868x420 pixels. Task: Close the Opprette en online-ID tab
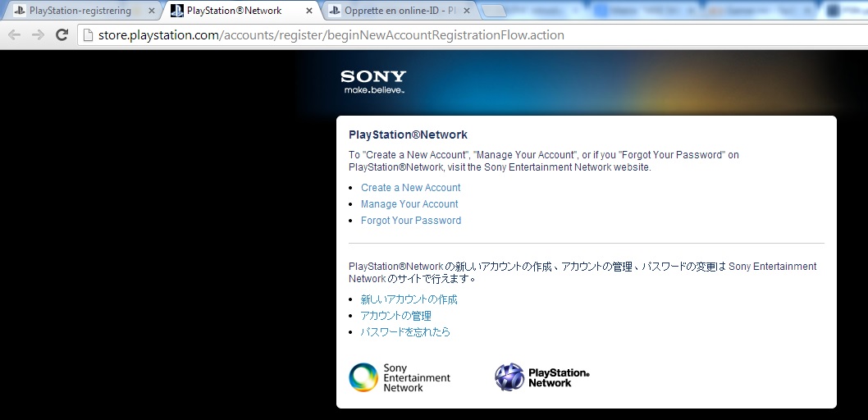click(467, 11)
